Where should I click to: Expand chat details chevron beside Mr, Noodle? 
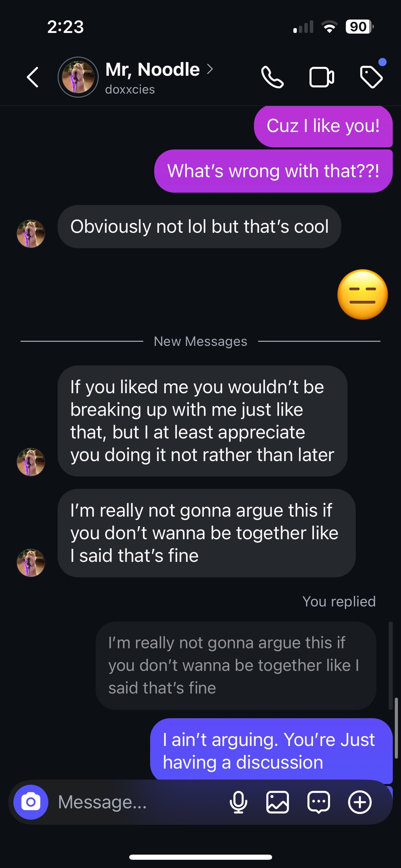[x=210, y=69]
